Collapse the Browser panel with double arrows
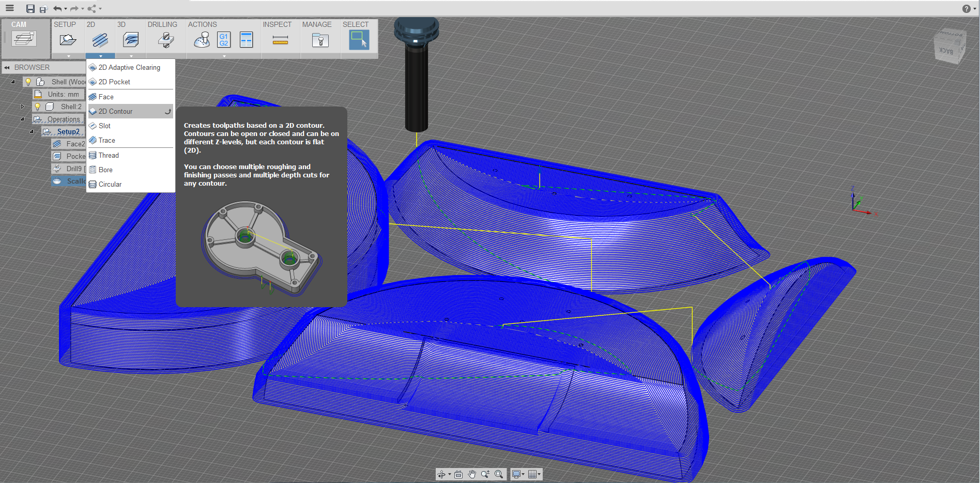Viewport: 980px width, 483px height. point(7,68)
